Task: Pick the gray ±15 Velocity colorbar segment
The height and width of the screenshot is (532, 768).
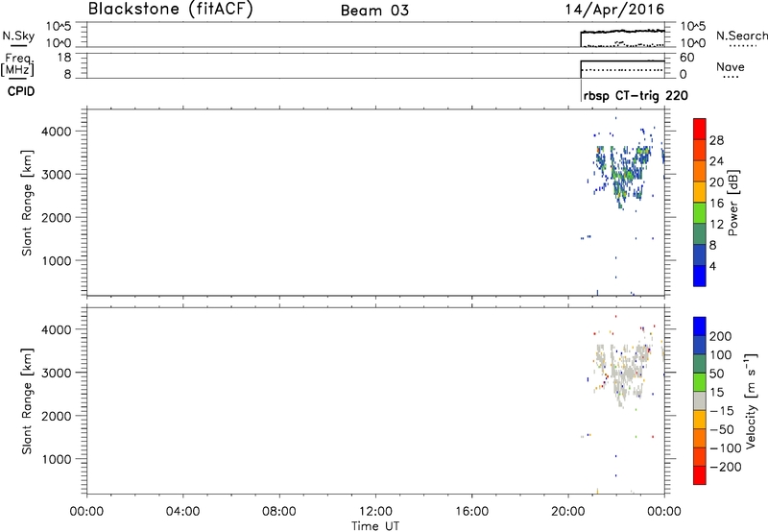Action: [700, 400]
